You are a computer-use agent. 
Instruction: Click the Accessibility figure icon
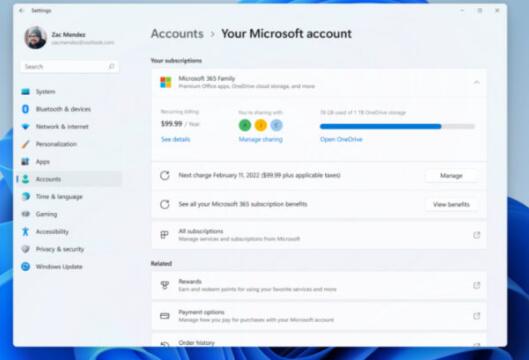pyautogui.click(x=25, y=231)
